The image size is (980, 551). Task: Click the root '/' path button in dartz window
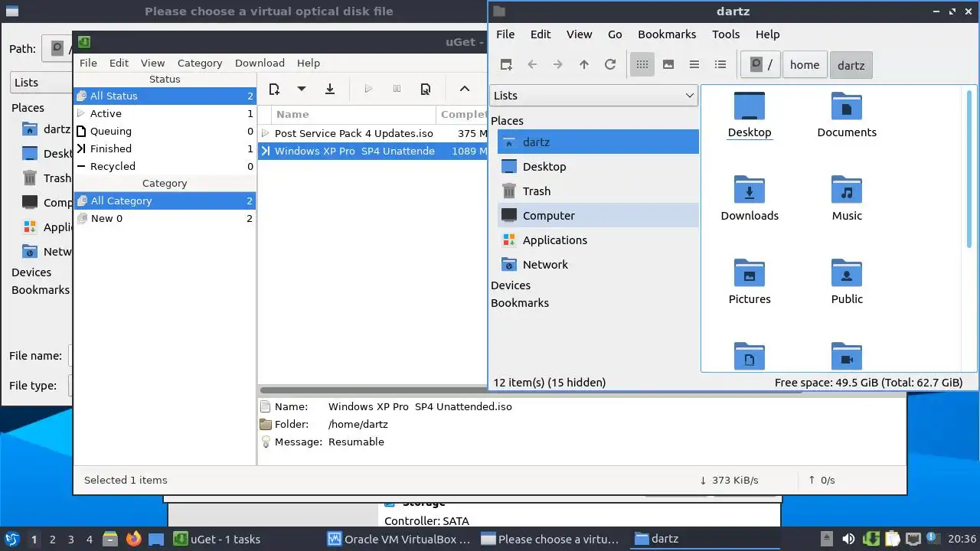[760, 65]
